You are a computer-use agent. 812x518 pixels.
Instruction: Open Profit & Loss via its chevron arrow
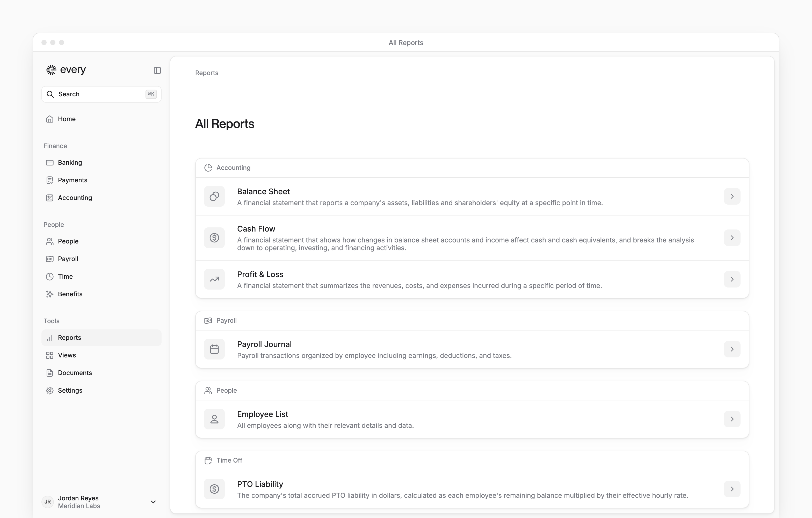click(732, 279)
